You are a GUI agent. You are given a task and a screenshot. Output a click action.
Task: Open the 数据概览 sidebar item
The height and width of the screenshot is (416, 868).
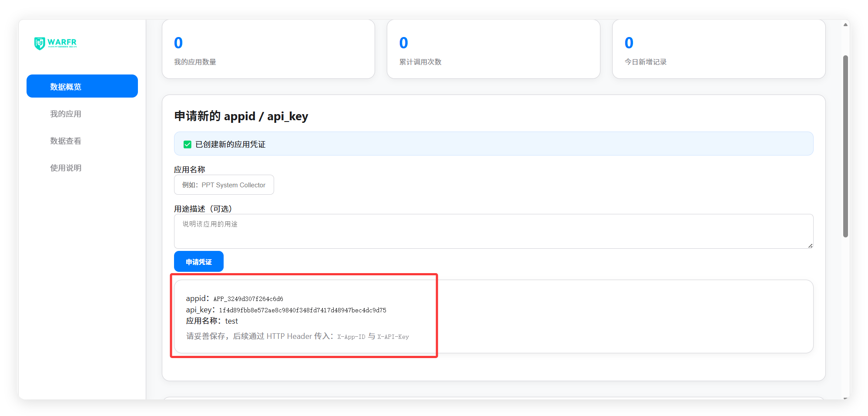82,86
